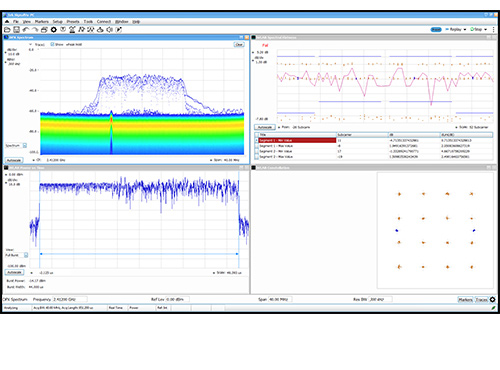
Task: Click the Ref Lev input field
Action: pos(177,299)
